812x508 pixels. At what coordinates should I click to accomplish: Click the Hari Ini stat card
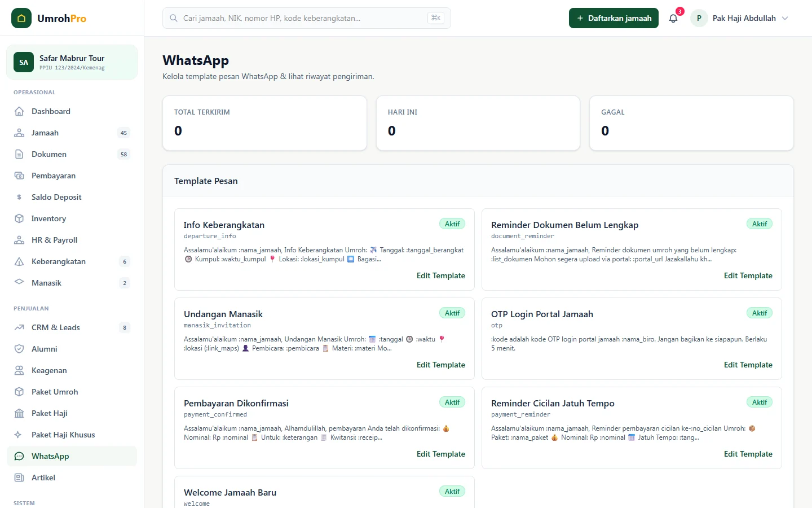pyautogui.click(x=478, y=123)
